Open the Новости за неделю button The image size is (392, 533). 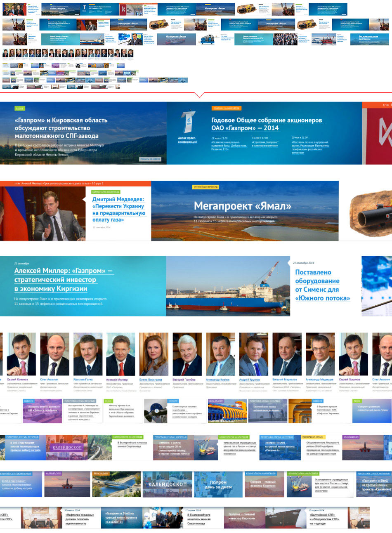150,159
